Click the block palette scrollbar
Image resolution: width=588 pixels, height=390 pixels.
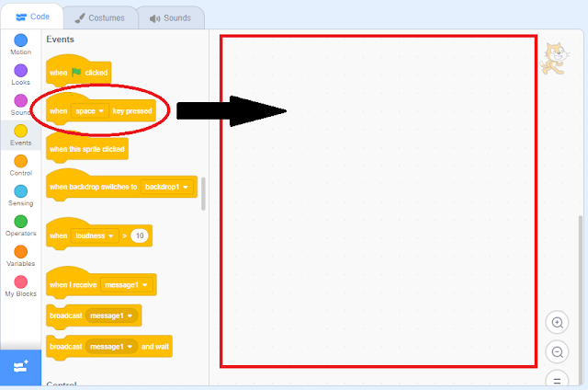click(203, 194)
